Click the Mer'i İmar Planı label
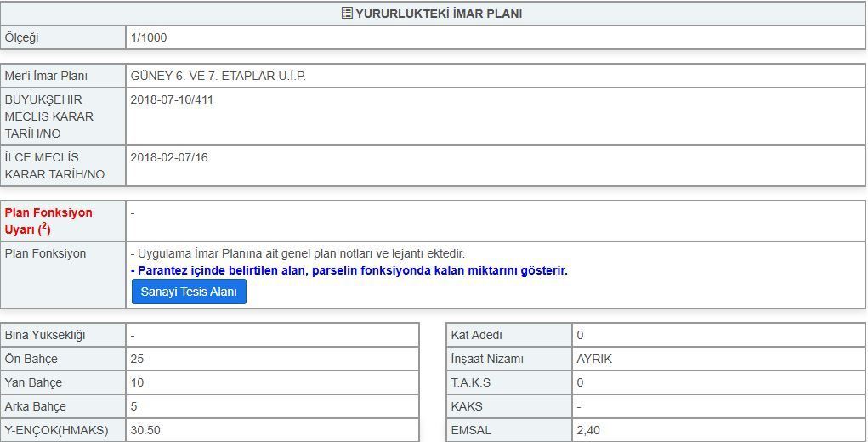The width and height of the screenshot is (868, 442). [46, 76]
